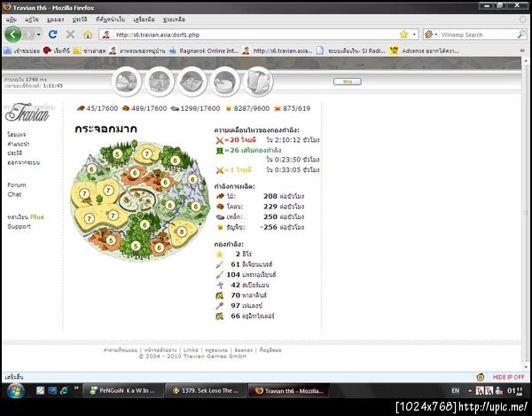Show more bookmarks with the chevron
This screenshot has height=416, width=532.
pyautogui.click(x=522, y=51)
